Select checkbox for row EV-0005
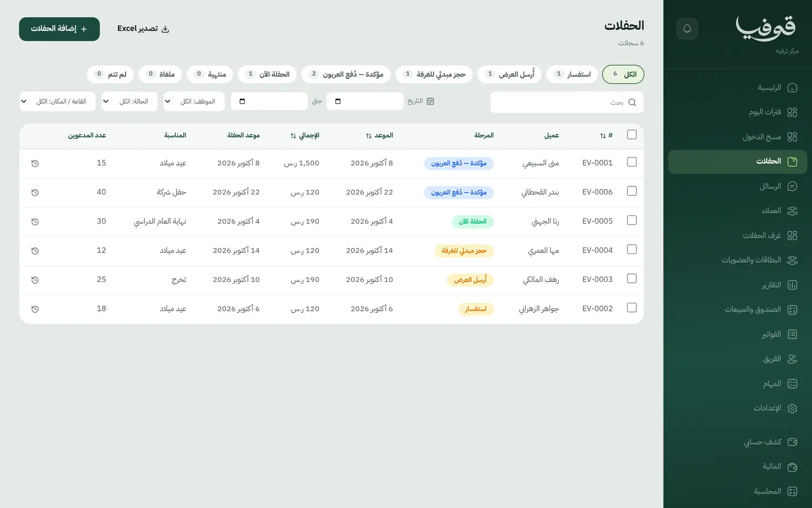 [x=632, y=220]
